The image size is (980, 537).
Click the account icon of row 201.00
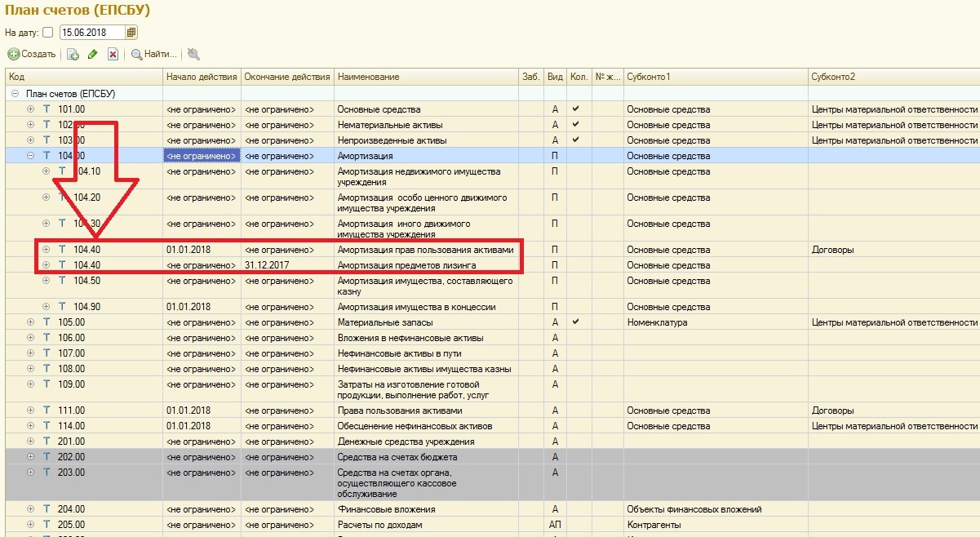coord(47,442)
